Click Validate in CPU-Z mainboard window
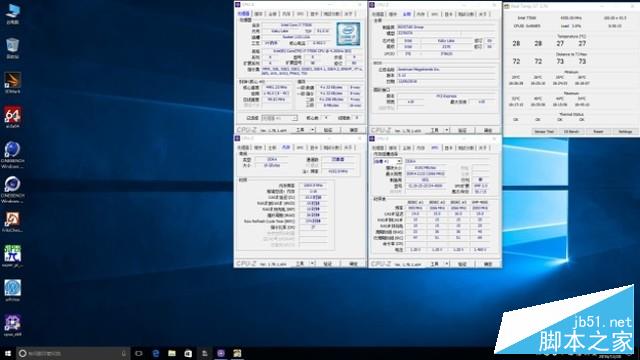The image size is (640, 360). pyautogui.click(x=462, y=130)
